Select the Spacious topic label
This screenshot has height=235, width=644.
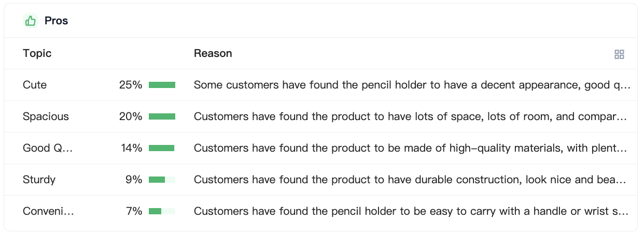[x=46, y=116]
